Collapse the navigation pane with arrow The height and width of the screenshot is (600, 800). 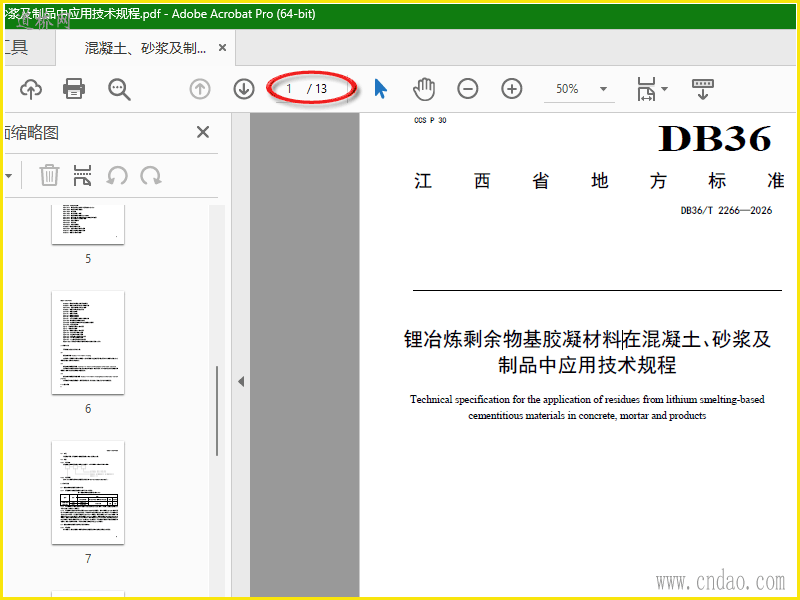tap(241, 381)
